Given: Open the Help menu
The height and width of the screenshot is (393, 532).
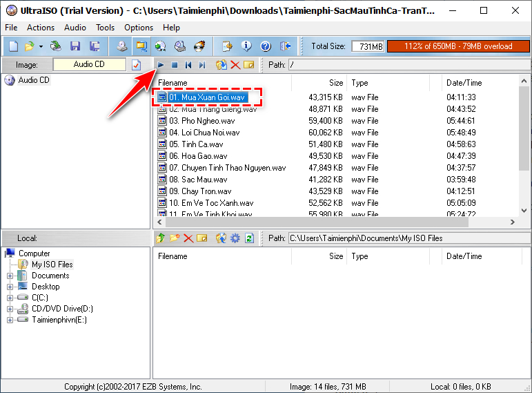Looking at the screenshot, I should coord(171,28).
